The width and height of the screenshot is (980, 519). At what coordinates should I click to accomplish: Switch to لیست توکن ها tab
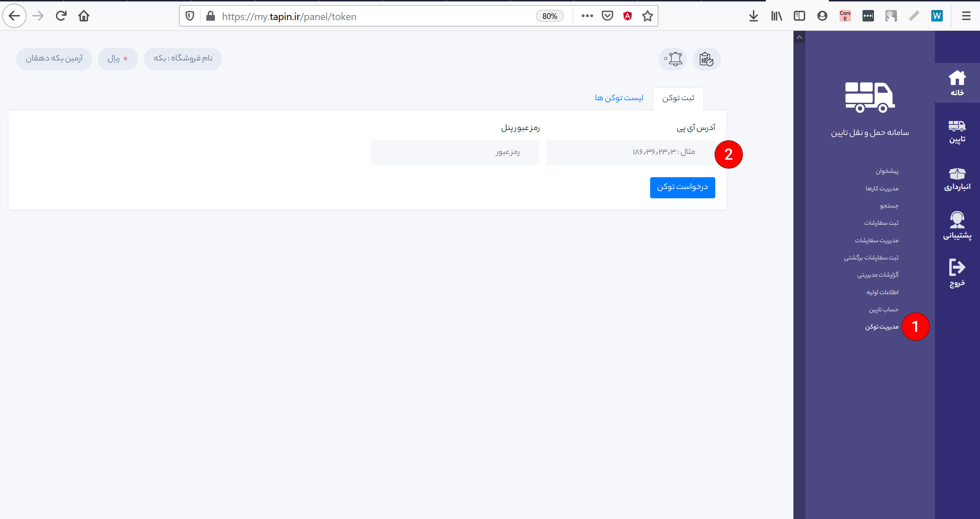(619, 98)
